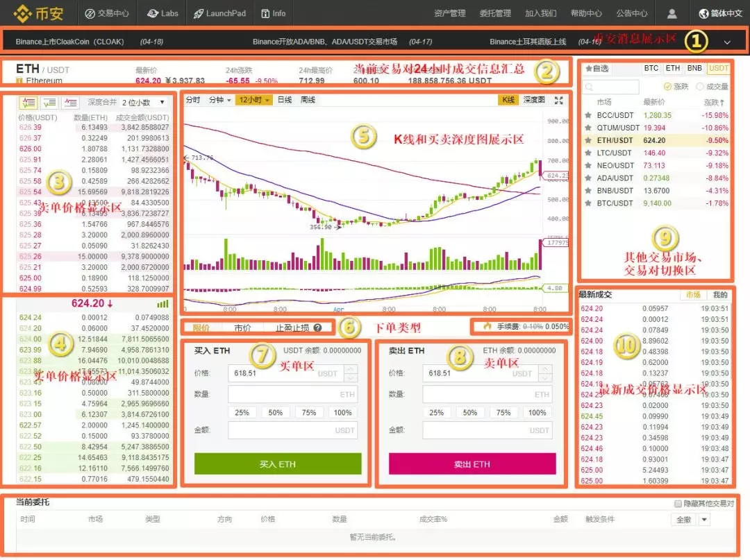Click the pink 卖出 ETH button
Viewport: 750px width, 560px height.
tap(472, 464)
